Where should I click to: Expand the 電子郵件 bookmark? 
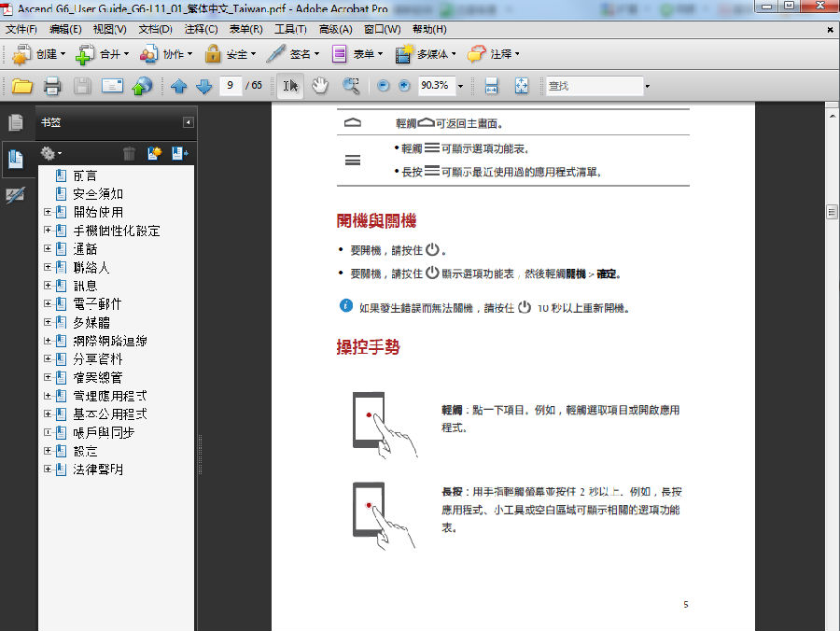pyautogui.click(x=48, y=303)
